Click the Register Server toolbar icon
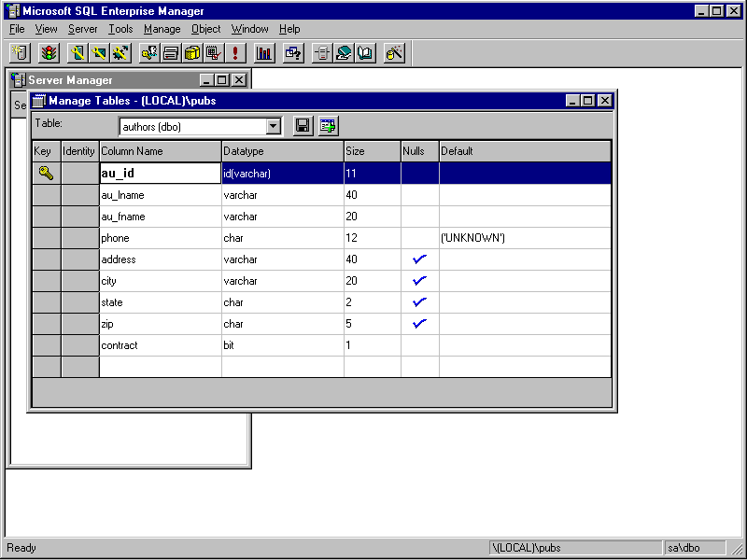Image resolution: width=747 pixels, height=560 pixels. [x=21, y=53]
